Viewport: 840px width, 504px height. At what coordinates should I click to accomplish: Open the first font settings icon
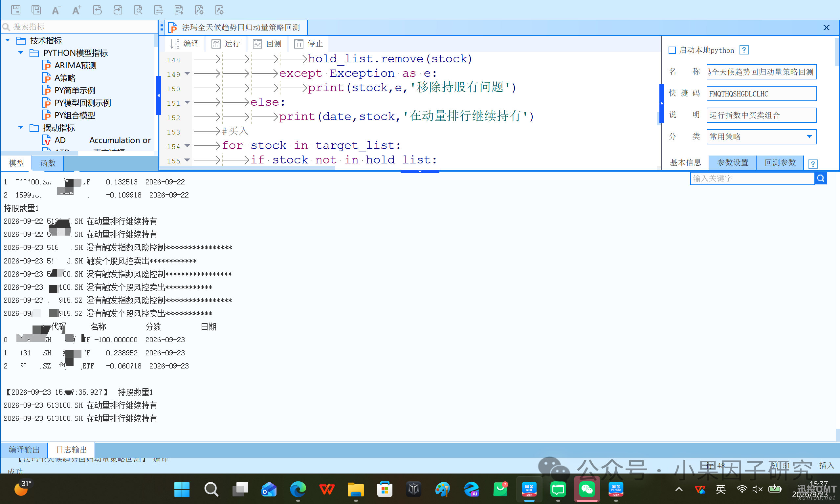(x=199, y=10)
